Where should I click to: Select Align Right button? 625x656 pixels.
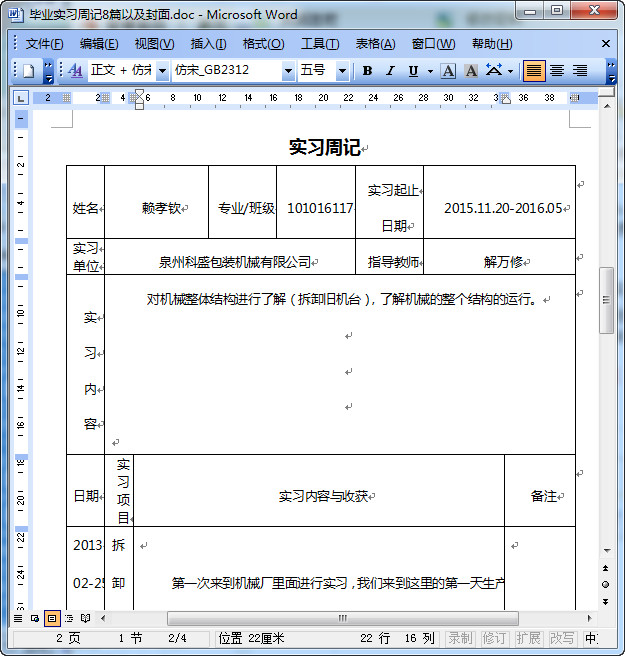coord(580,71)
